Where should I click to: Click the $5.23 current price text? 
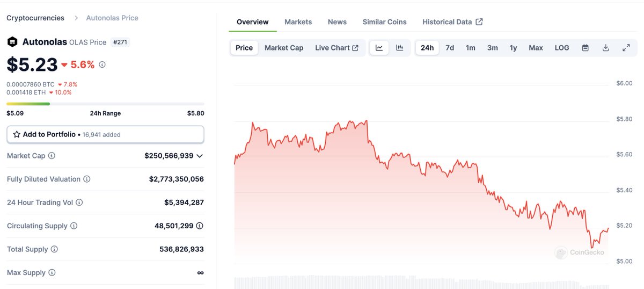[x=32, y=65]
